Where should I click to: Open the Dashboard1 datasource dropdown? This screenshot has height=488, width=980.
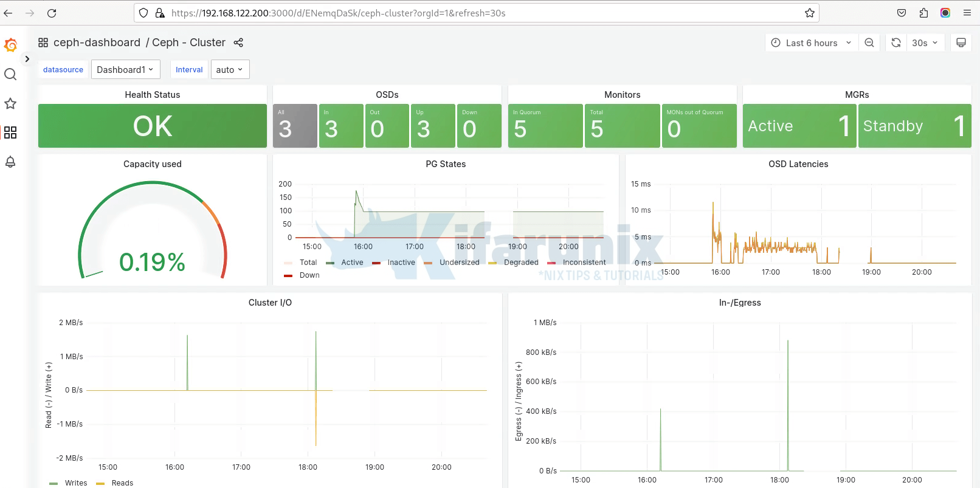(x=125, y=70)
